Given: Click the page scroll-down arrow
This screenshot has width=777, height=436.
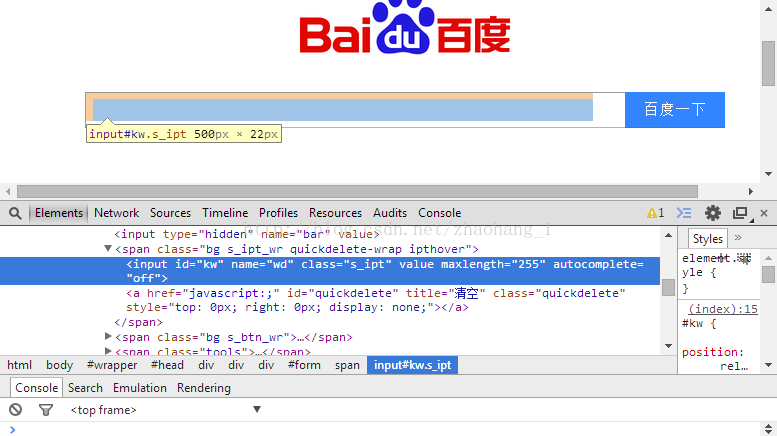Looking at the screenshot, I should pos(768,174).
